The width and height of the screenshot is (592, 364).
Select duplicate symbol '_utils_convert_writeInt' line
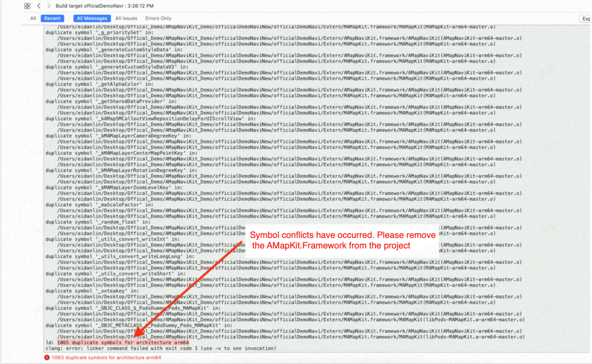click(113, 239)
